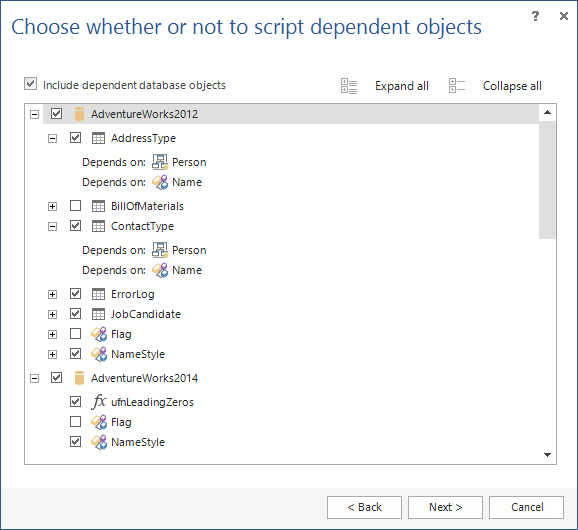
Task: Click the Person schema icon under AddressType
Action: [160, 162]
